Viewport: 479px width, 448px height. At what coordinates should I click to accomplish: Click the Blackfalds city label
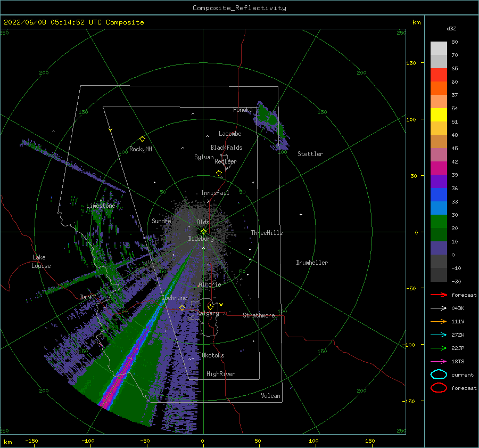pos(226,148)
